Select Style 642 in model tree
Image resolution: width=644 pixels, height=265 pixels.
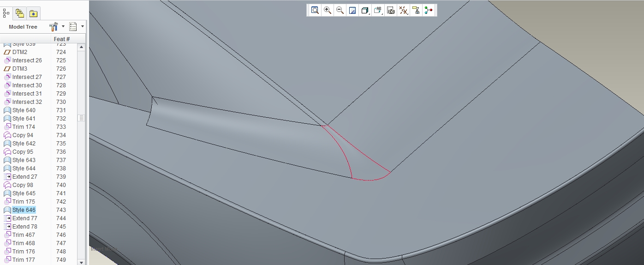[x=24, y=144]
